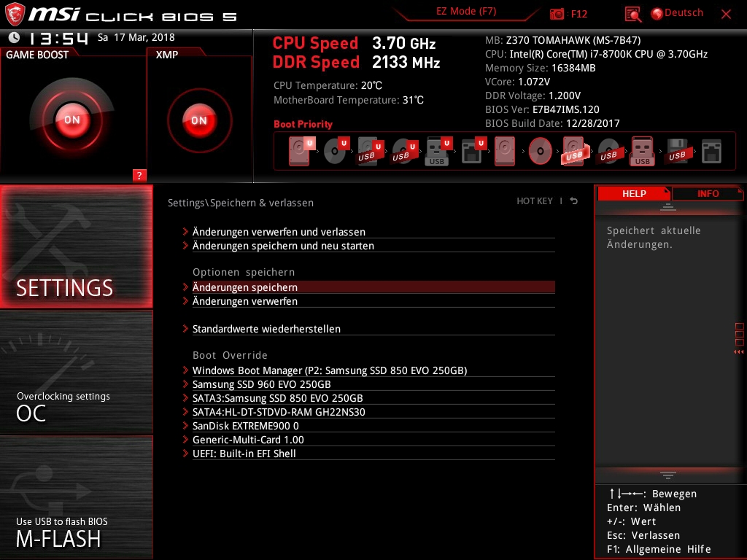Click the highlighted legacy CD/DVD boot icon
Screen dimensions: 747x560
pyautogui.click(x=540, y=151)
